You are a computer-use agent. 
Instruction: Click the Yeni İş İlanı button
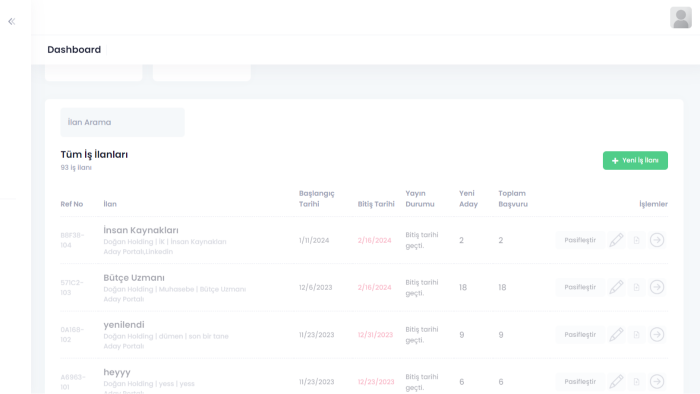[635, 161]
